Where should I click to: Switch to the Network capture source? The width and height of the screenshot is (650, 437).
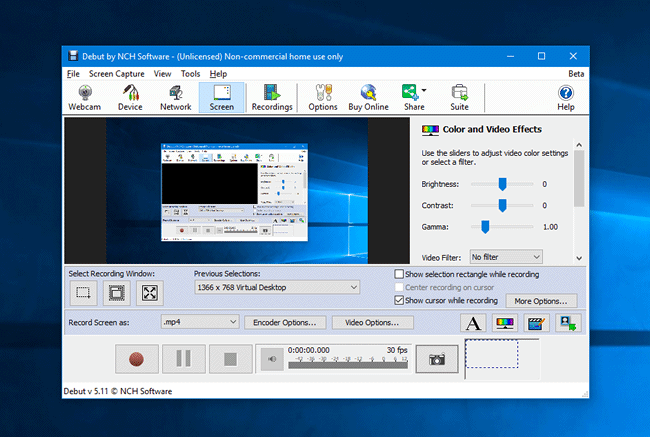coord(176,98)
